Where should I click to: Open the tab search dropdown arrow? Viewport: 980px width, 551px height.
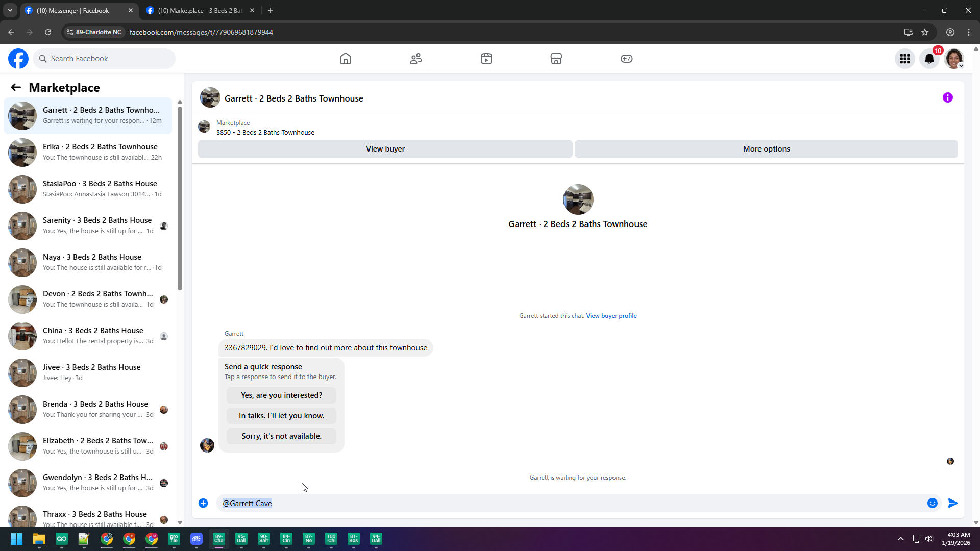click(10, 11)
